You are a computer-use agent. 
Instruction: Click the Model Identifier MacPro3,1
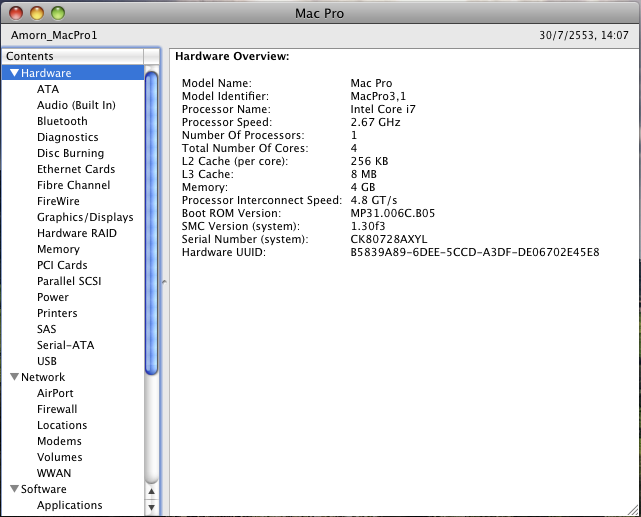pyautogui.click(x=378, y=96)
